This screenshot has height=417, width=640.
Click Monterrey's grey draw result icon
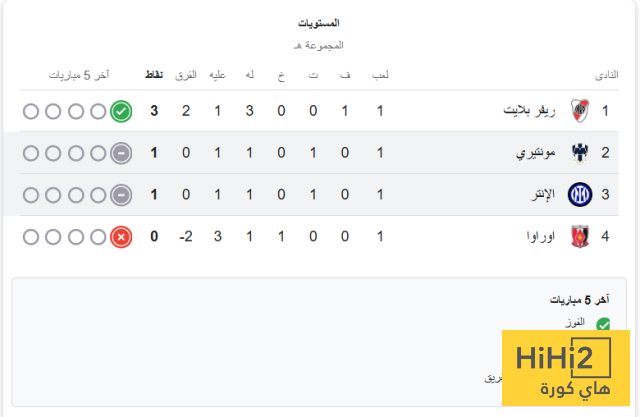[x=121, y=153]
